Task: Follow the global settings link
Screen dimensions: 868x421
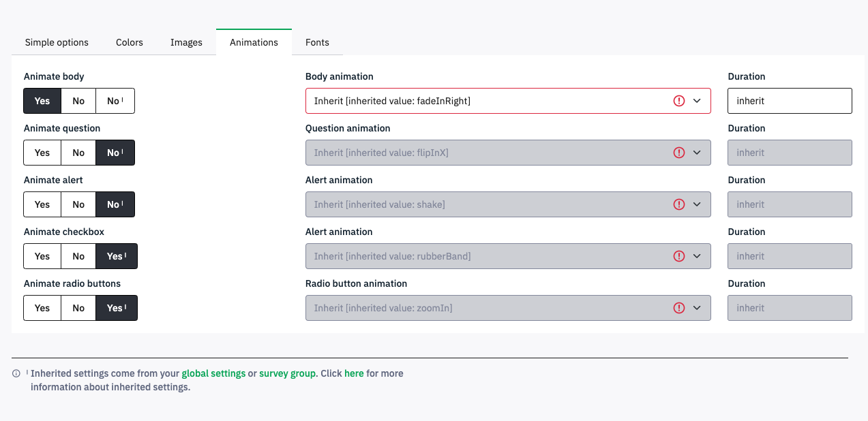Action: coord(213,373)
